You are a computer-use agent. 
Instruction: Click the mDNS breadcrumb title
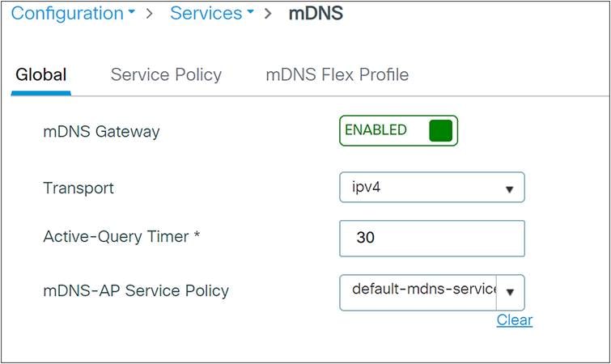pyautogui.click(x=316, y=13)
